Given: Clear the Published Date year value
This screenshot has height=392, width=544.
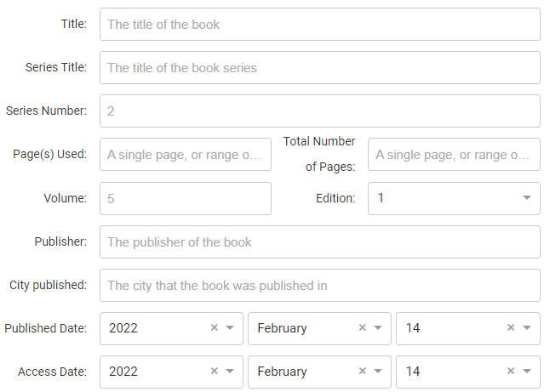Looking at the screenshot, I should (x=215, y=327).
